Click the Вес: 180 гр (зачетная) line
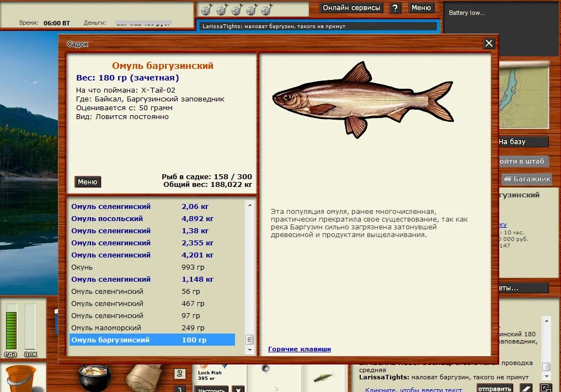 tap(127, 78)
